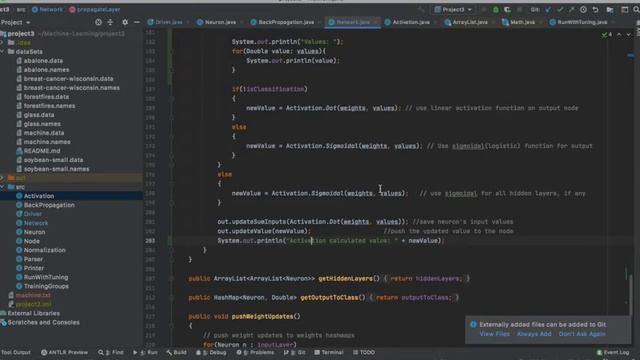Expand the .idea folder

coord(2,42)
